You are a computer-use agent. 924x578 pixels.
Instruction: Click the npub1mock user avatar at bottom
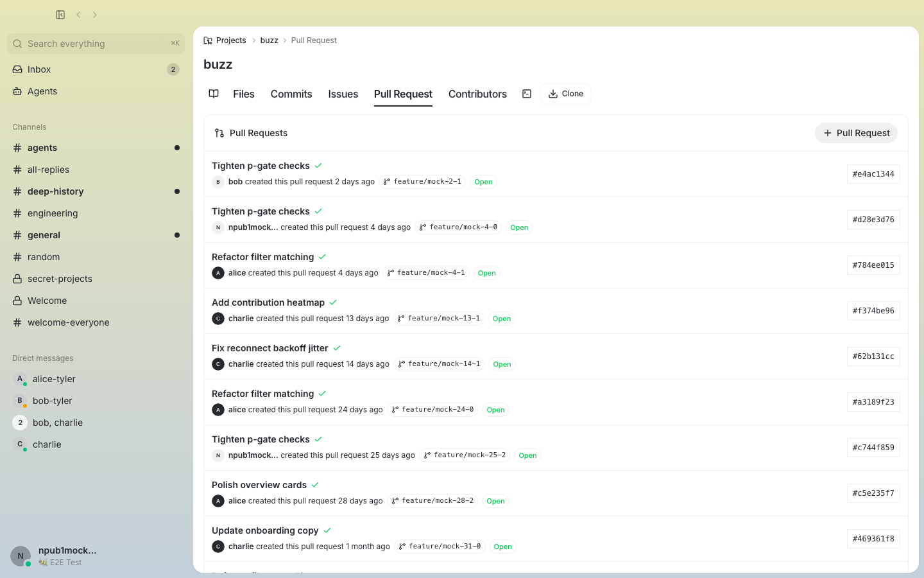(x=21, y=556)
